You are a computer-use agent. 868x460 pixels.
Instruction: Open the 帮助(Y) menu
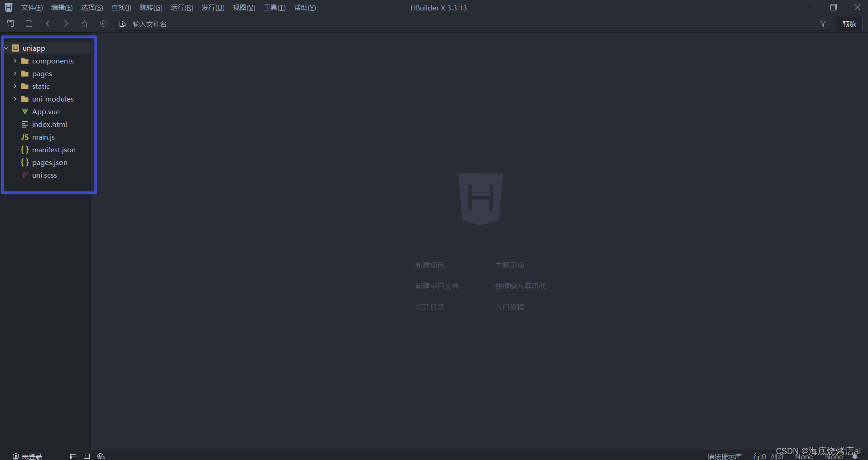(x=305, y=8)
